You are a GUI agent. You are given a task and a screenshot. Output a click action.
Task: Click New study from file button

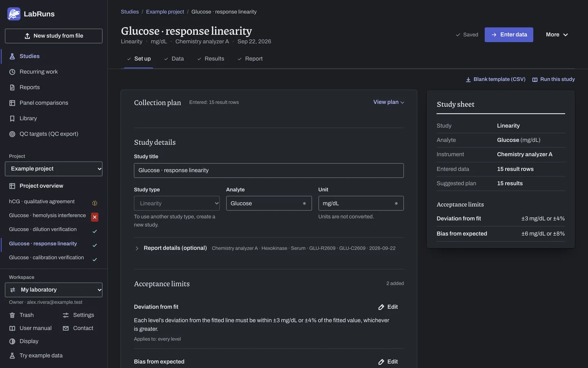coord(53,36)
